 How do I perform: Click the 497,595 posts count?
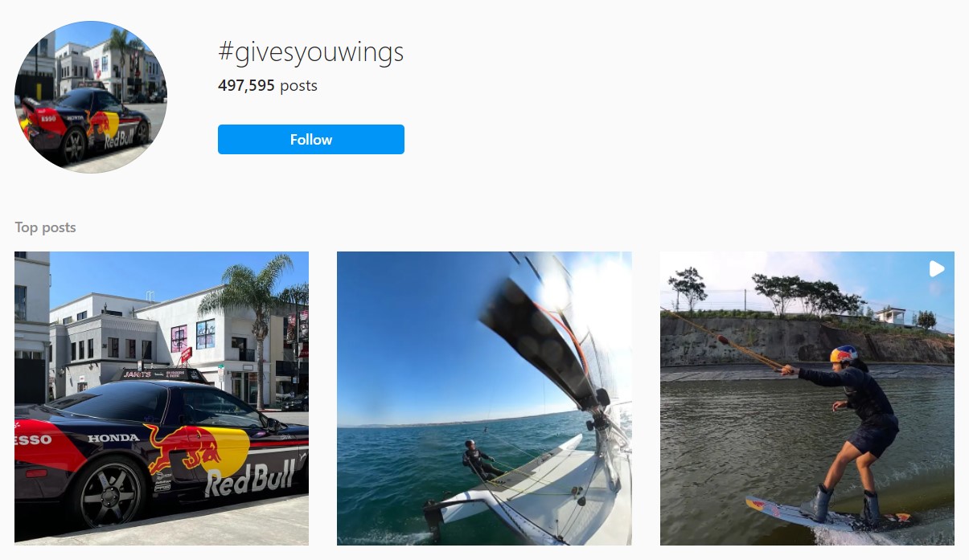click(x=267, y=85)
